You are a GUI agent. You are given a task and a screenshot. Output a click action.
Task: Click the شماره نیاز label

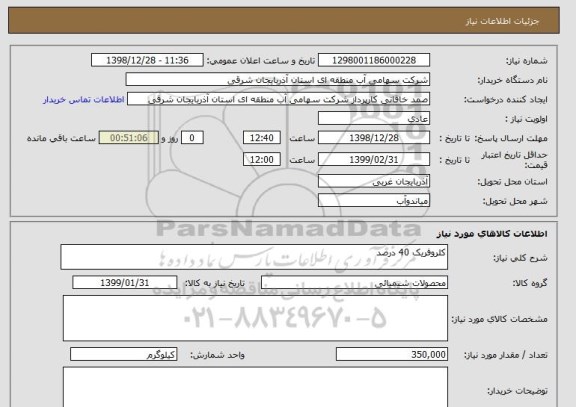[527, 61]
